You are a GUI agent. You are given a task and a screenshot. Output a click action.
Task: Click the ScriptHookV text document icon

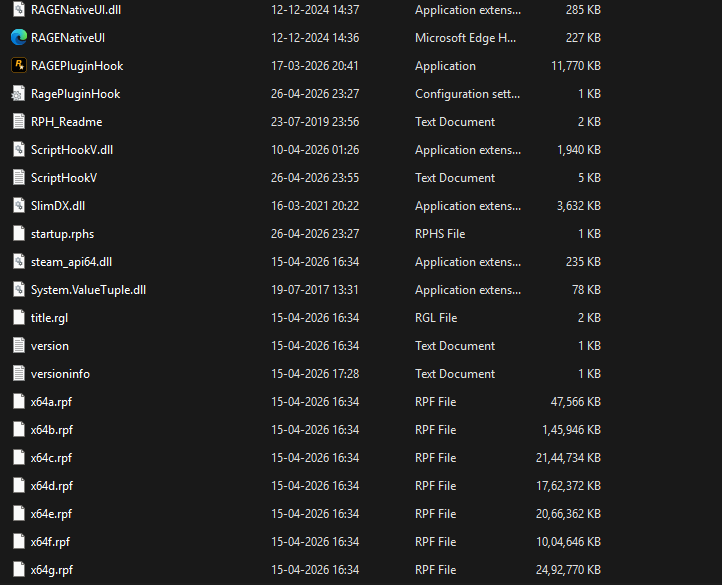click(x=19, y=178)
